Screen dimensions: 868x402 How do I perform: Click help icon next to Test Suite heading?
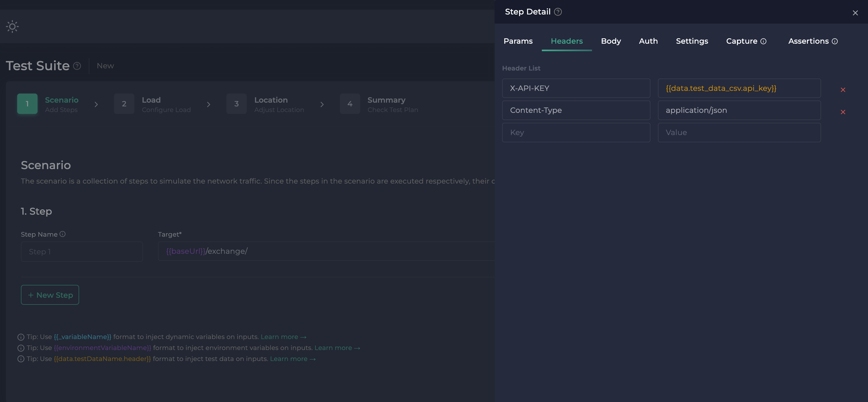coord(77,66)
